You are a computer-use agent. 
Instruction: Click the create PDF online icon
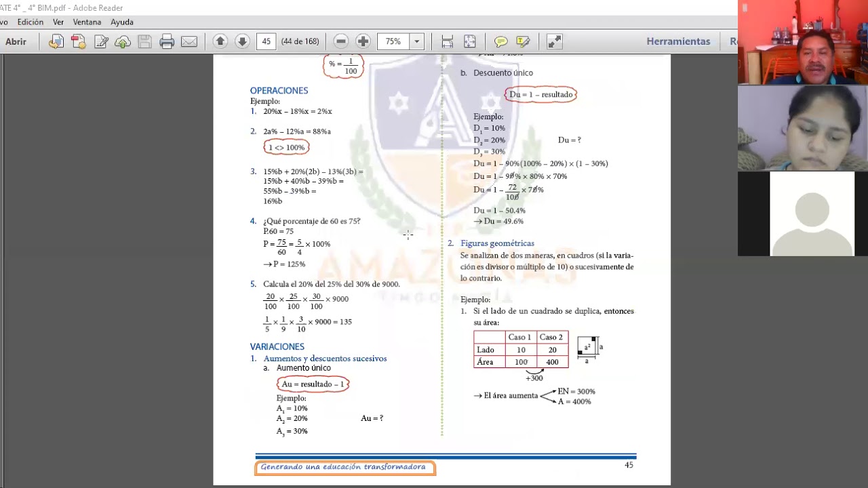point(79,41)
